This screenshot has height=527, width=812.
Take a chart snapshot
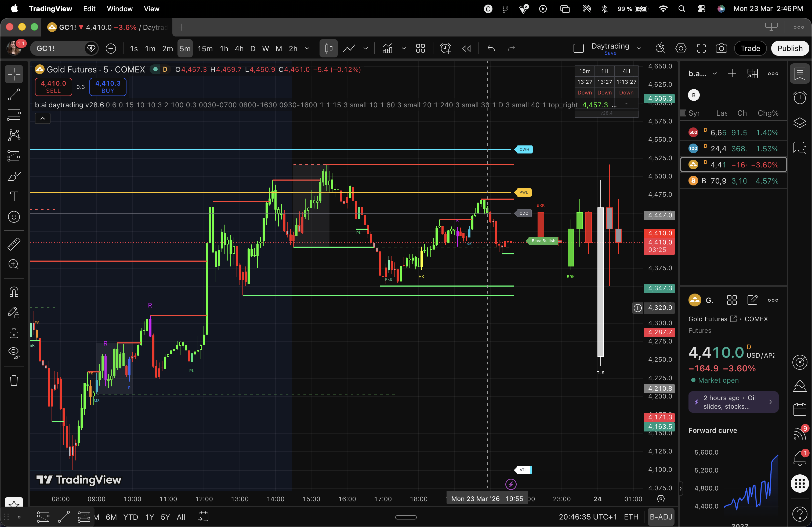coord(721,48)
